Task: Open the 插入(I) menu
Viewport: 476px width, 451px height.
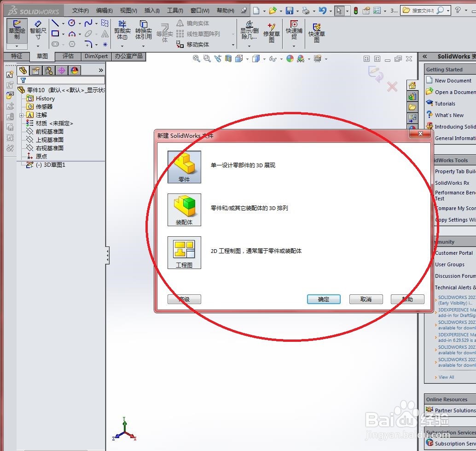Action: pyautogui.click(x=152, y=11)
